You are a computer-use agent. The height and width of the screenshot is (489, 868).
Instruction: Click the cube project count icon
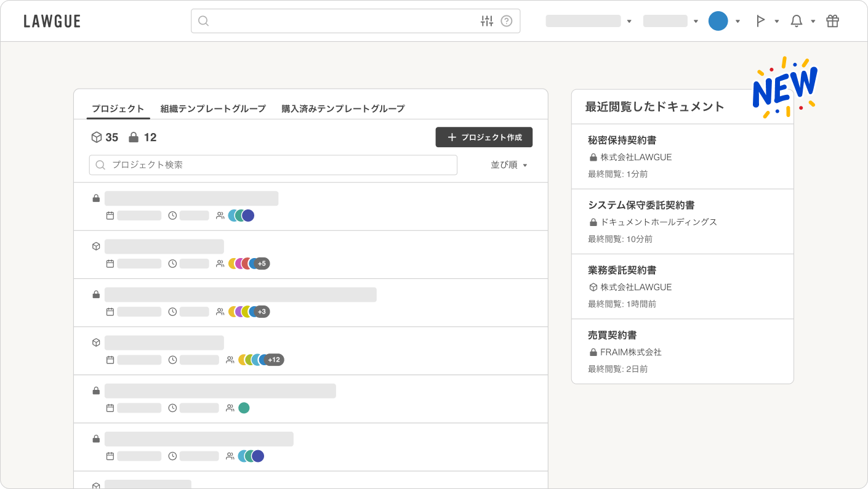96,137
